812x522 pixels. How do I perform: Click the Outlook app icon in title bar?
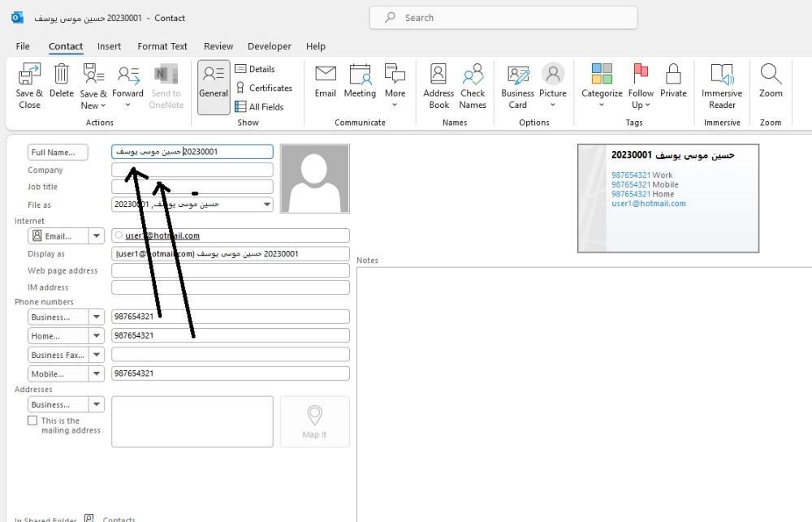[x=17, y=18]
